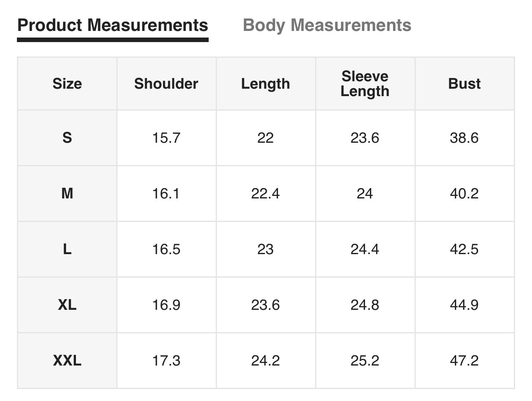Select the Product Measurements tab
Image resolution: width=532 pixels, height=401 pixels.
(113, 25)
